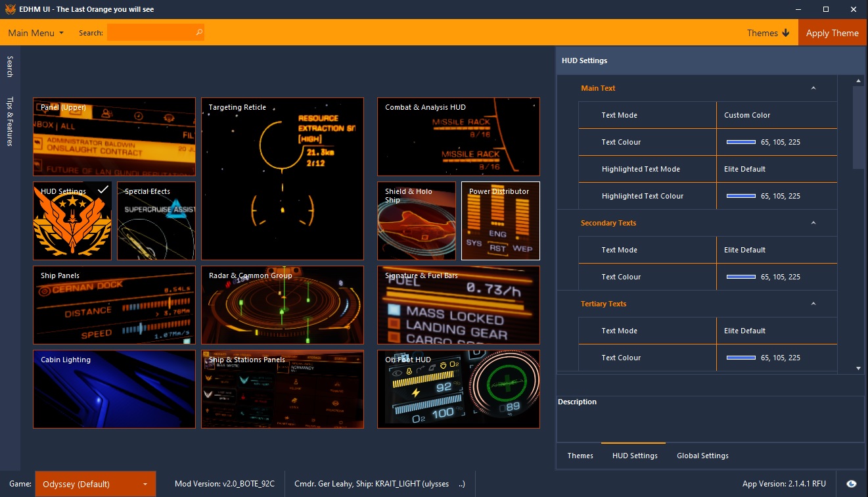The height and width of the screenshot is (497, 868).
Task: Click the EDHM app logo icon
Action: click(x=9, y=9)
